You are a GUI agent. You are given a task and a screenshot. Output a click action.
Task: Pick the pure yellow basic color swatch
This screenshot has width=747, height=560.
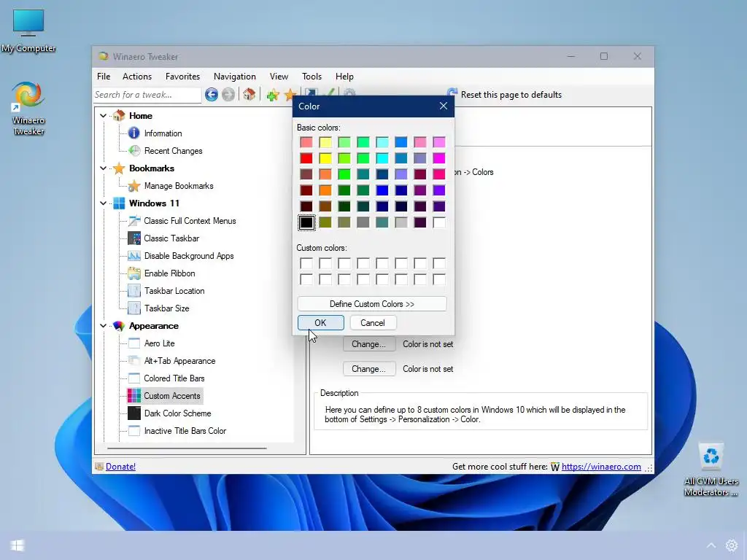click(325, 158)
